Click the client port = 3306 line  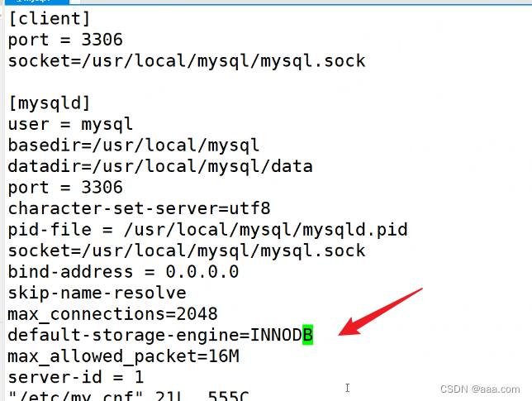coord(64,40)
